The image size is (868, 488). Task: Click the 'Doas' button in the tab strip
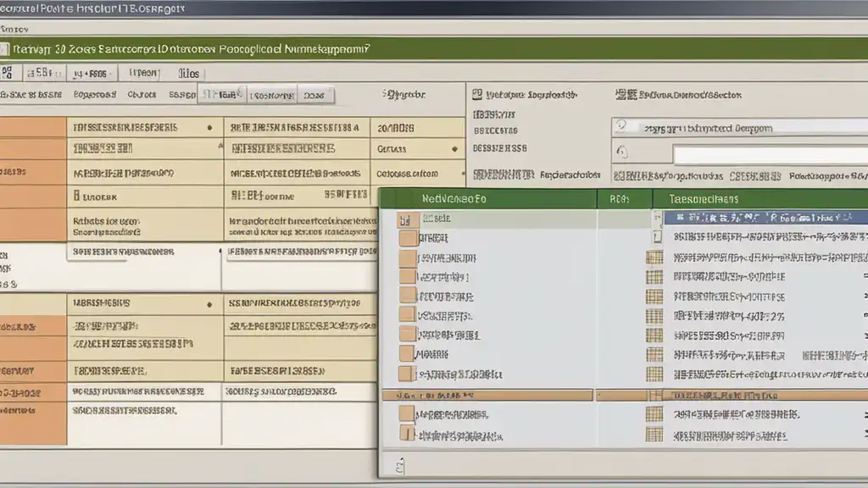coord(314,96)
